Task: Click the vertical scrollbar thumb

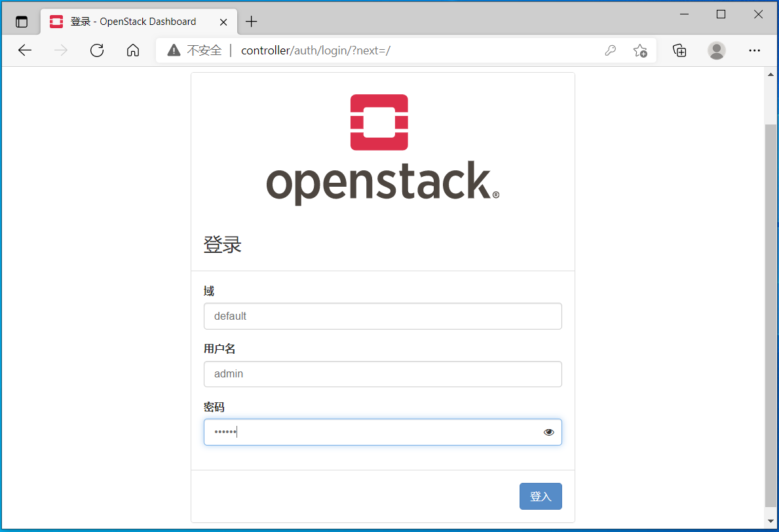Action: [770, 315]
